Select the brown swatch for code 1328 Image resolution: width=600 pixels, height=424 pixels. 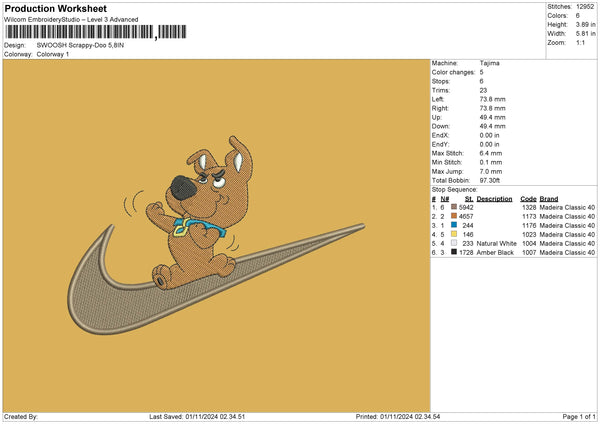(454, 207)
